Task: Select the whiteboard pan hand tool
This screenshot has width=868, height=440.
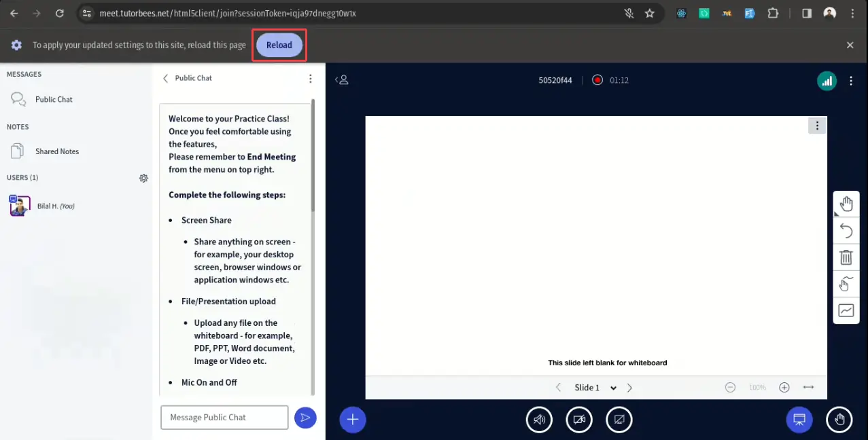Action: [846, 204]
